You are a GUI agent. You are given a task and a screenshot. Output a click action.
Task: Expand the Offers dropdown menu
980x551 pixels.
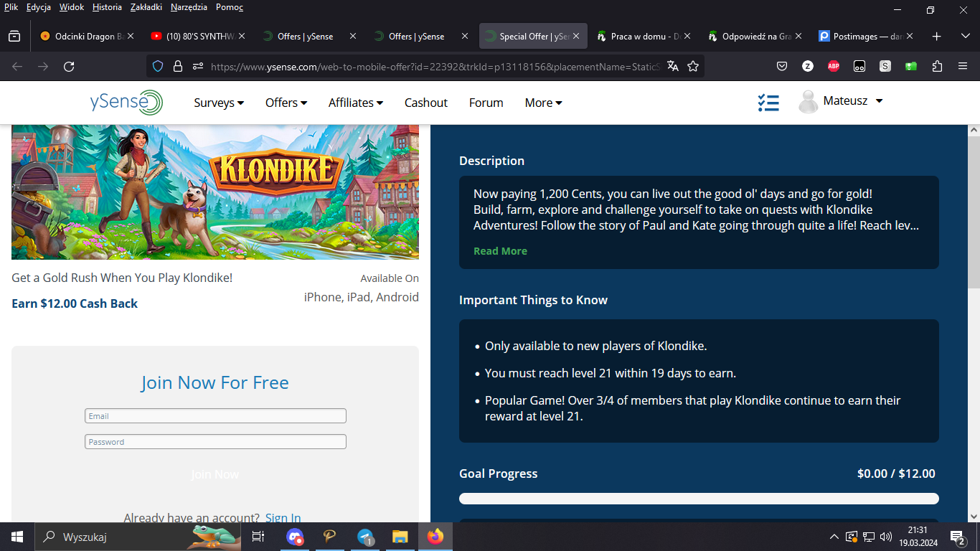click(286, 103)
